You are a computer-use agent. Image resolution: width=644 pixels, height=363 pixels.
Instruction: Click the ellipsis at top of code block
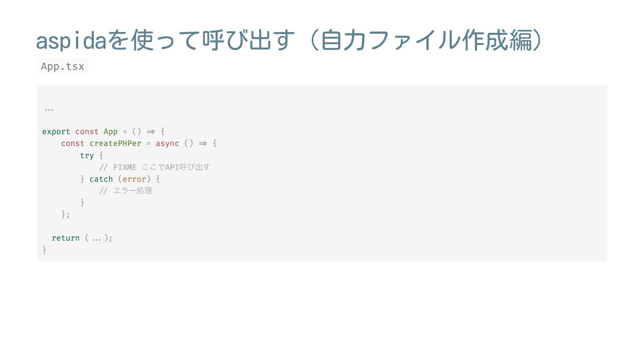coord(49,109)
